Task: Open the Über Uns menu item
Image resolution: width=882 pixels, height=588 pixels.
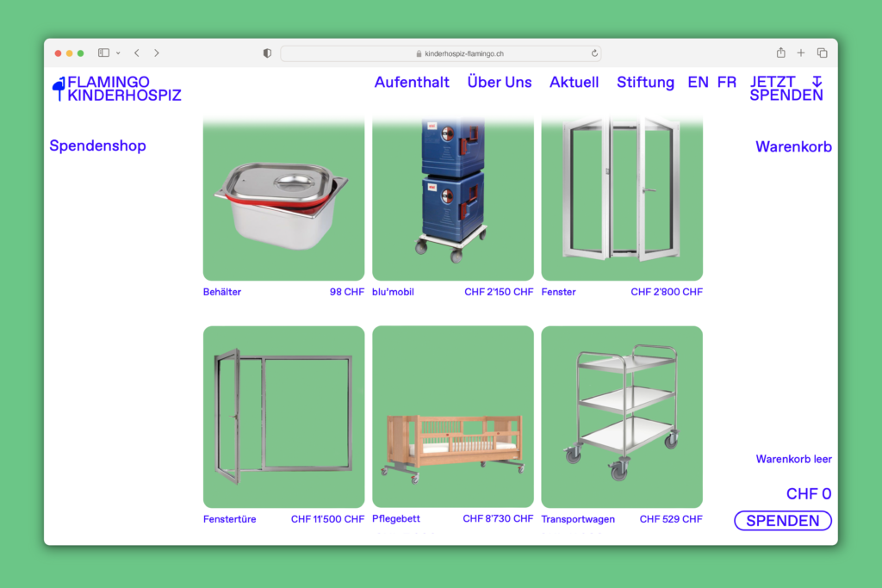Action: (x=500, y=83)
